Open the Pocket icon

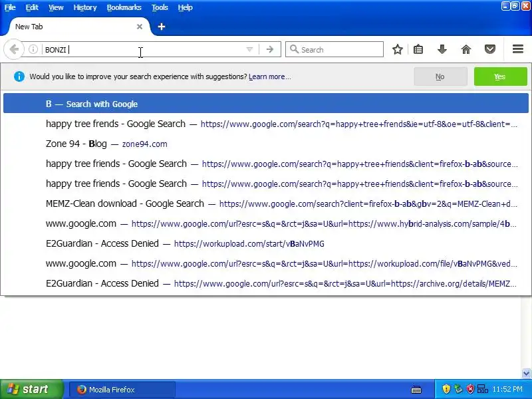tap(489, 49)
